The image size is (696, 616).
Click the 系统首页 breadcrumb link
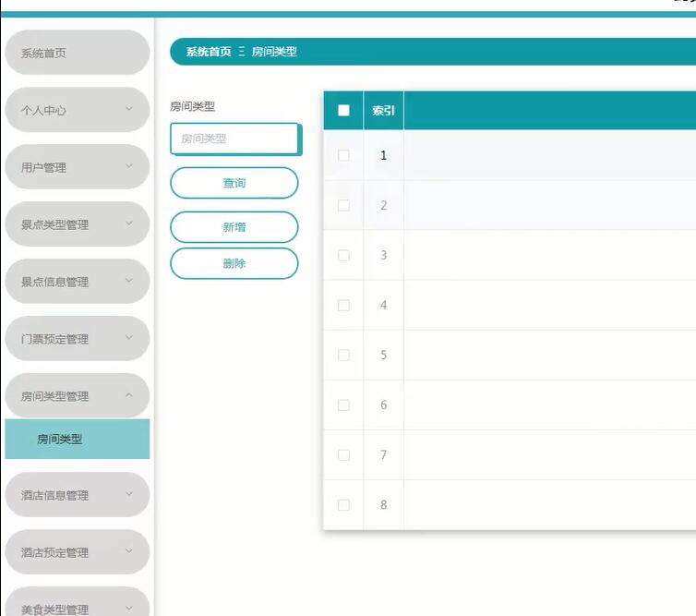tap(209, 52)
